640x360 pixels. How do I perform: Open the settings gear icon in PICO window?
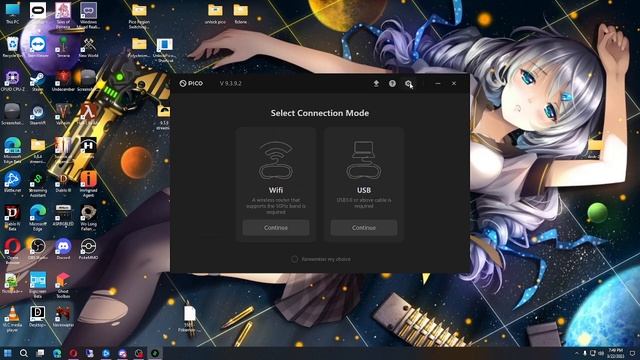[408, 83]
